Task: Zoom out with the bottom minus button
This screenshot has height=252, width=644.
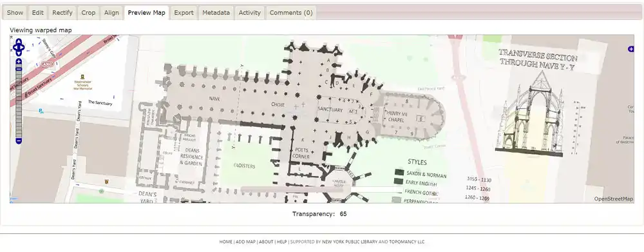Action: [x=19, y=141]
